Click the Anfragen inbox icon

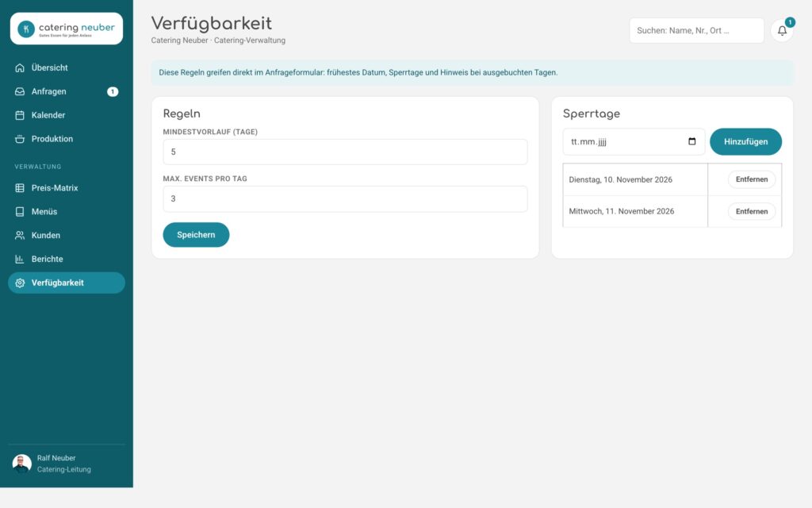click(x=20, y=92)
